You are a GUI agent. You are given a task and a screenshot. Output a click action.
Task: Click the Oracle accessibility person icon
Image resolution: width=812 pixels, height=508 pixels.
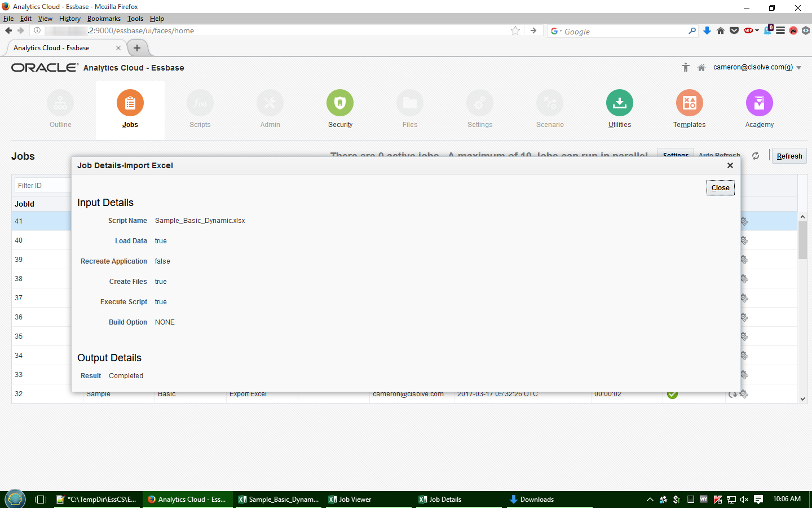(686, 68)
